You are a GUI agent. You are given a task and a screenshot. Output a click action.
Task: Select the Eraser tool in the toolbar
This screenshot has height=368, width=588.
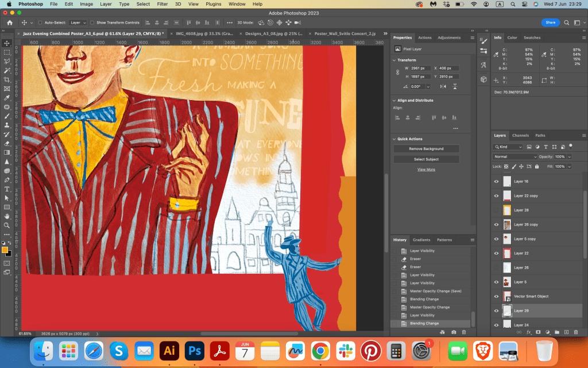click(7, 143)
